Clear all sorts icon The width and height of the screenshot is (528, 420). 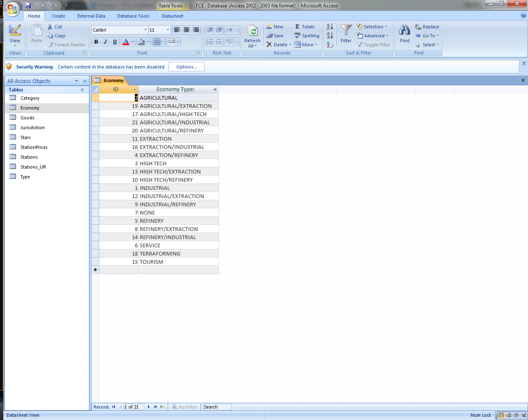(x=330, y=45)
